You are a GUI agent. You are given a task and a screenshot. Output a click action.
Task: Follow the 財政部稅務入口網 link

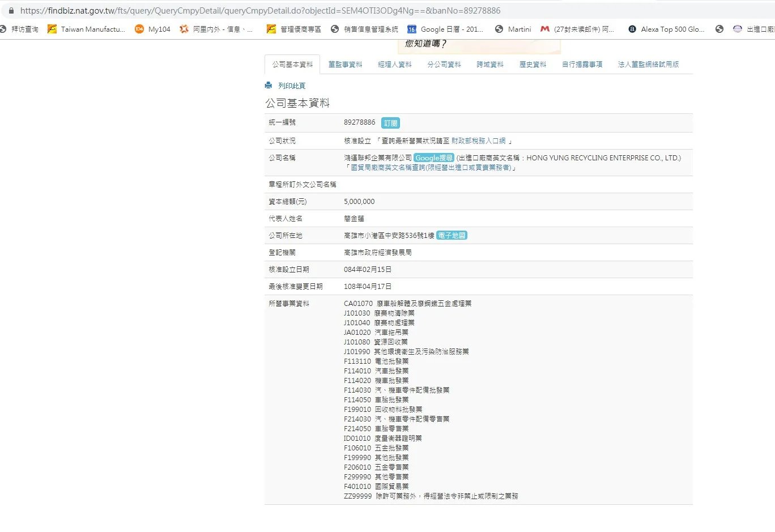coord(478,141)
